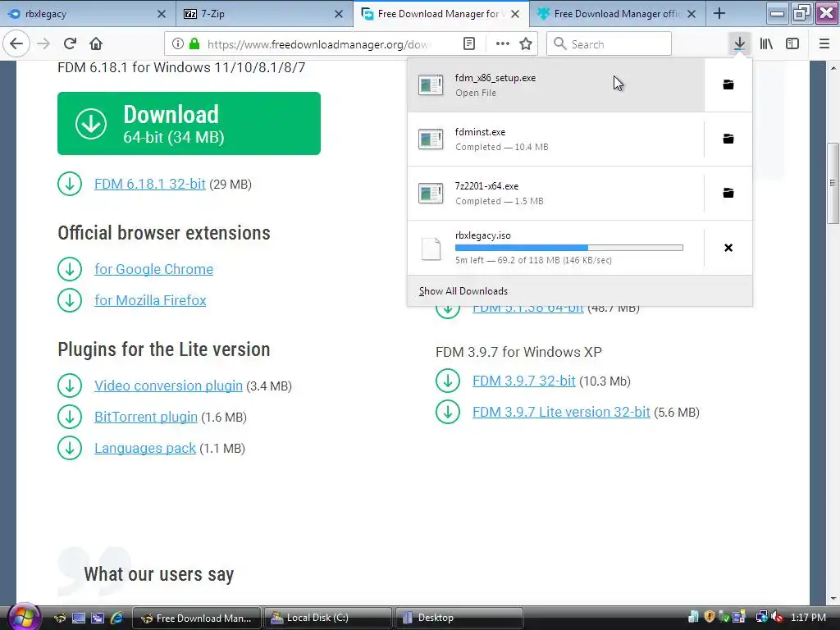The width and height of the screenshot is (840, 630).
Task: Click download icon beside FDM 3.9.7 32-bit
Action: pyautogui.click(x=448, y=381)
